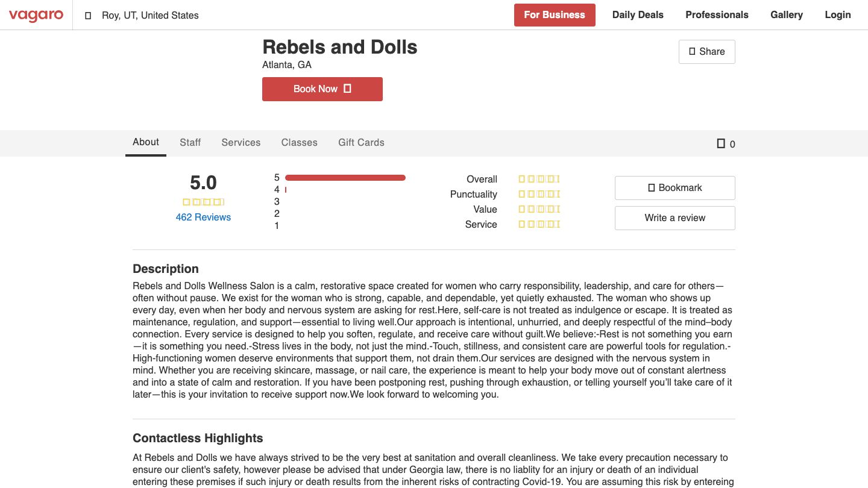
Task: Switch to the Services tab
Action: 241,142
